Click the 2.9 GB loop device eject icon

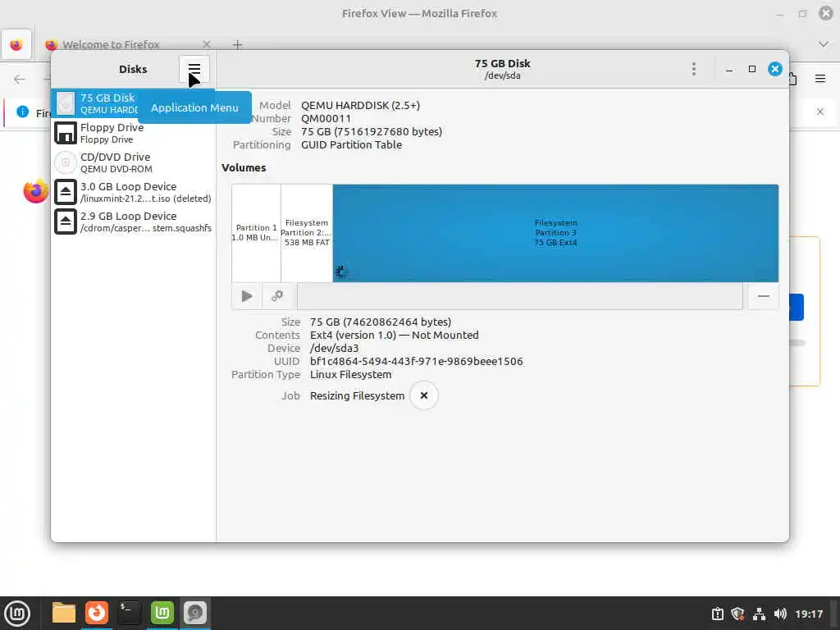tap(66, 221)
